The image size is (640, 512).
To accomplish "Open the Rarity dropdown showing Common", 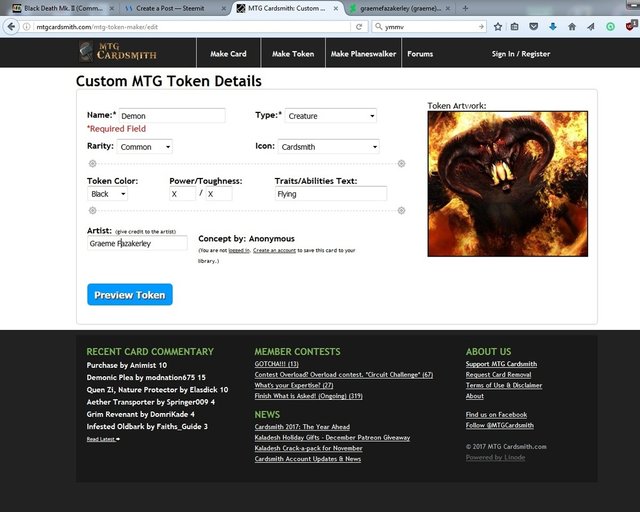I will pos(144,147).
